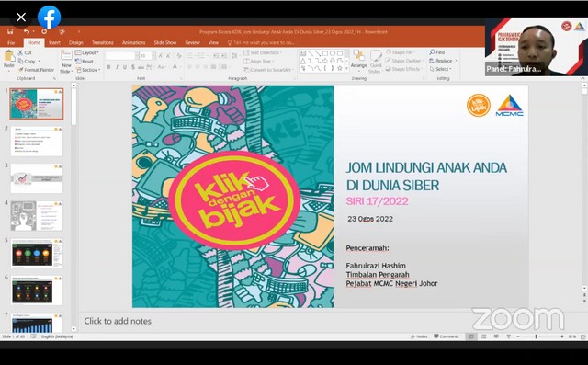Toggle the Notes pane in status bar
The image size is (588, 365).
(x=419, y=336)
